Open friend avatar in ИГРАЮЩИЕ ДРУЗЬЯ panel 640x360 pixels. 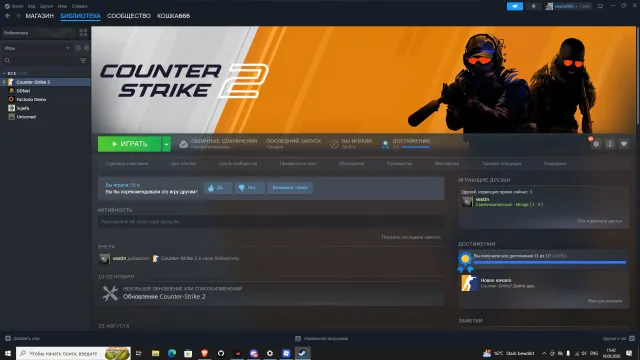click(x=467, y=202)
